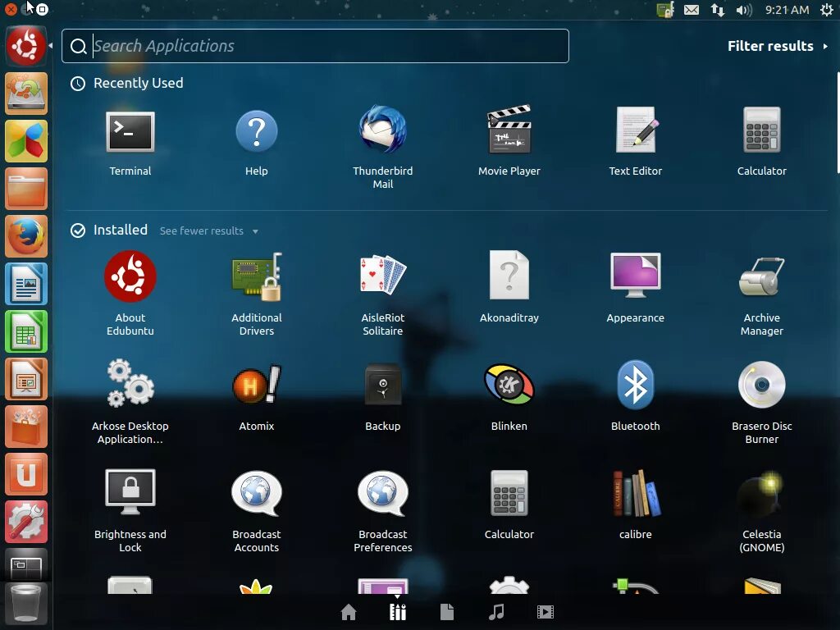Open the mail indicator menu
Viewport: 840px width, 630px height.
pos(691,10)
